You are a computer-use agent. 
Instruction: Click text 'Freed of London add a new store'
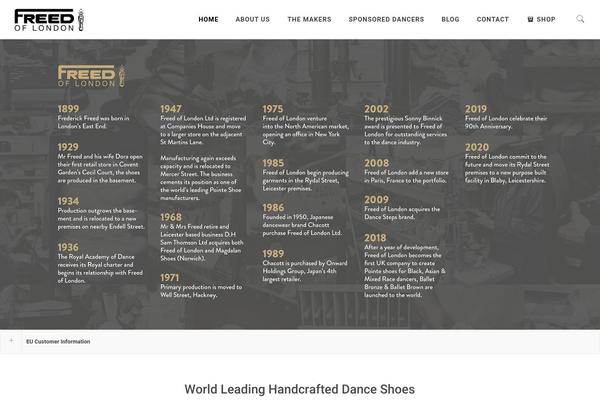tap(406, 173)
